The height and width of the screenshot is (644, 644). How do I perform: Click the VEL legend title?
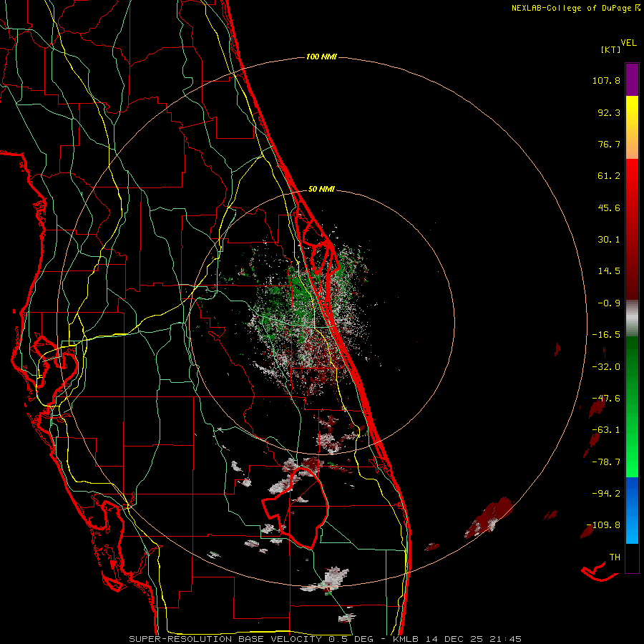pos(628,43)
